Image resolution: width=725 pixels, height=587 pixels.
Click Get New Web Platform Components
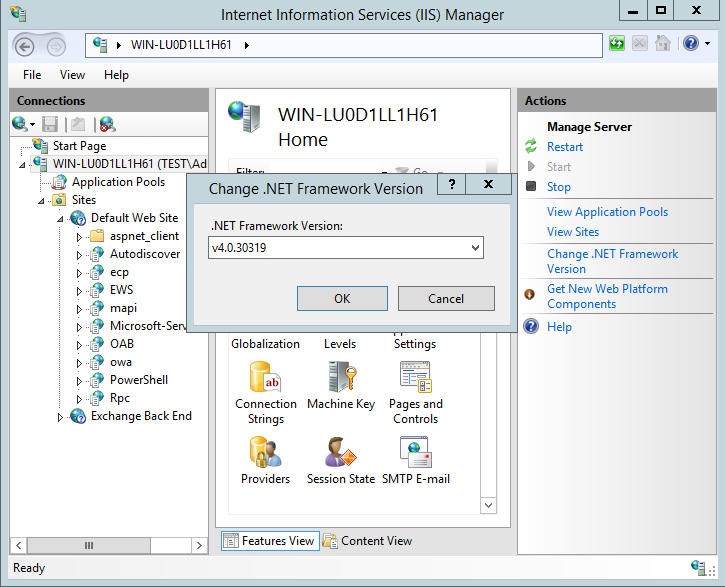point(607,296)
